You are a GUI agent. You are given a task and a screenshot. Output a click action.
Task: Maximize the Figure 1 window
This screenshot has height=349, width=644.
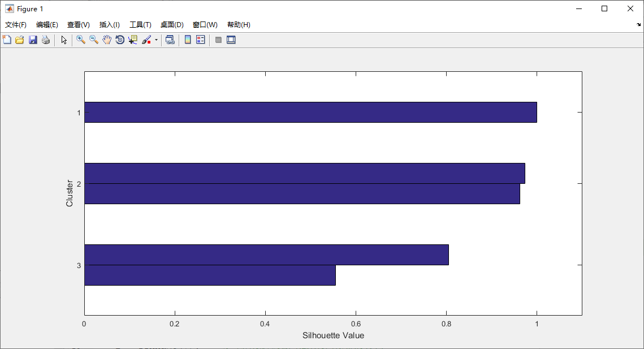604,8
